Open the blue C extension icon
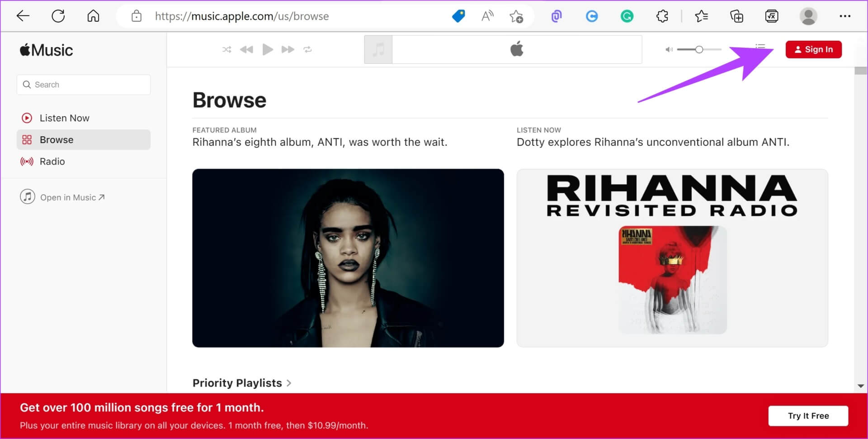The width and height of the screenshot is (868, 439). point(591,16)
